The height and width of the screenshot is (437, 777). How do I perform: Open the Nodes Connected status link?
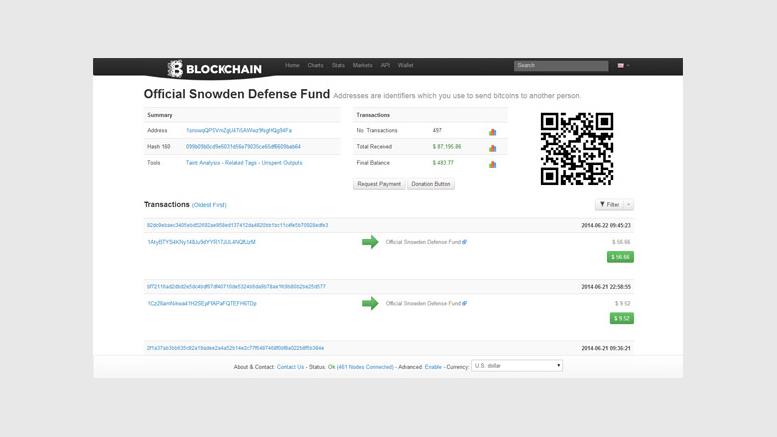(365, 367)
